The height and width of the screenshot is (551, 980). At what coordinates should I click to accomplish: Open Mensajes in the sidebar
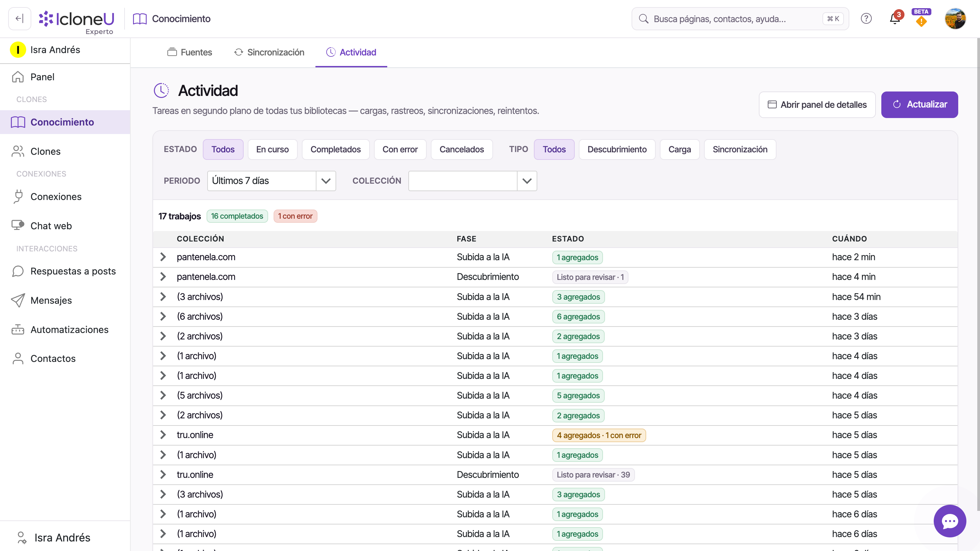click(65, 300)
